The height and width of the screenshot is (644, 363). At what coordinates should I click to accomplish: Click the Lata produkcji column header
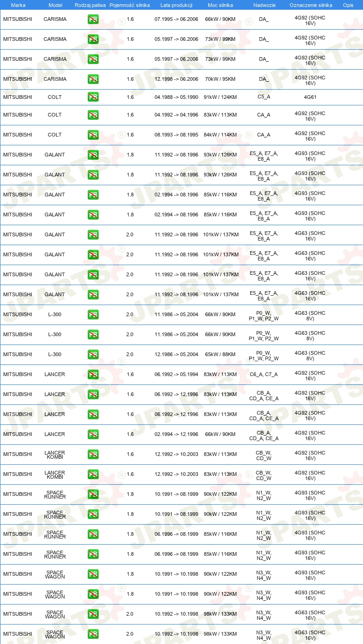176,5
